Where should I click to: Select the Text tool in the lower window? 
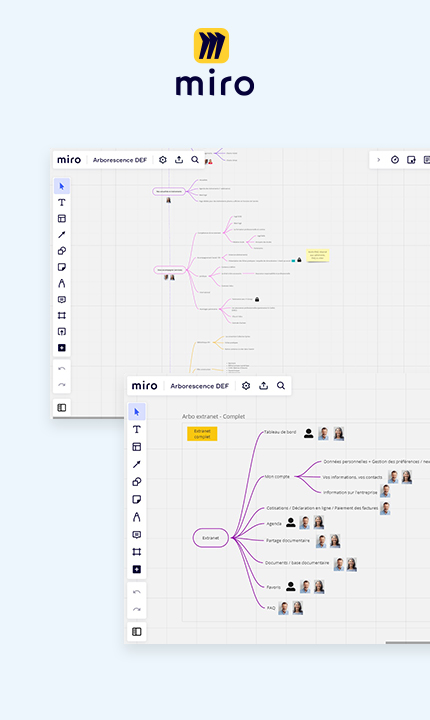point(136,429)
